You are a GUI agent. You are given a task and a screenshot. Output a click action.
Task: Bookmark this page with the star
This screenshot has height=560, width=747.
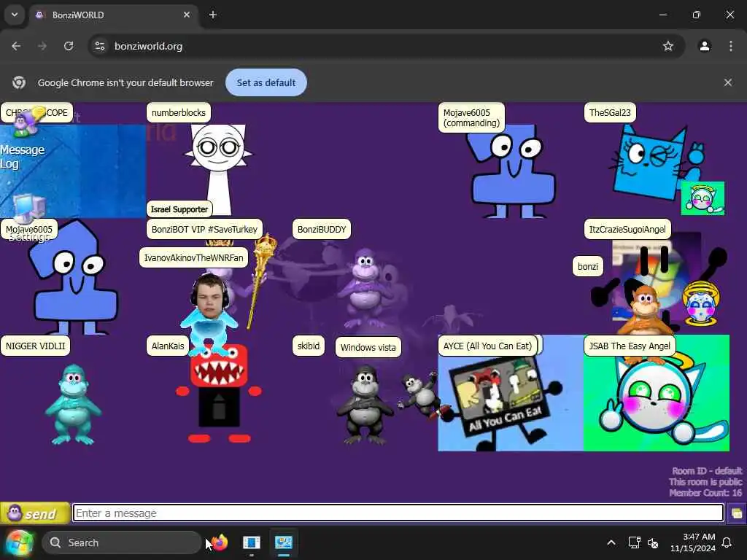click(x=668, y=46)
